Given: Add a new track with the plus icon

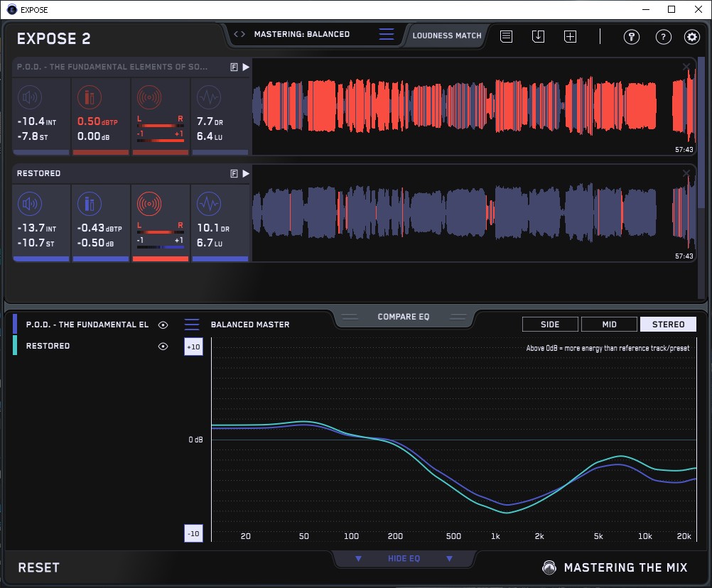Looking at the screenshot, I should click(x=570, y=36).
